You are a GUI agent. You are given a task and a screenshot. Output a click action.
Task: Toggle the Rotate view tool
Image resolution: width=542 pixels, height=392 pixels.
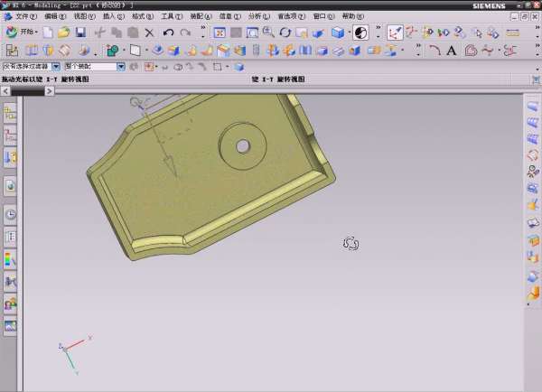coord(285,33)
